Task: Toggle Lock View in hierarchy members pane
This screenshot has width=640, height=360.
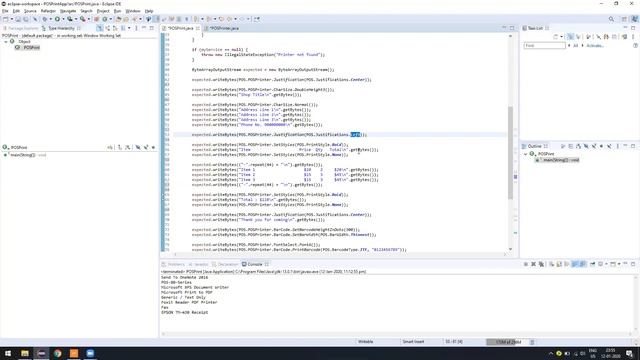Action: click(x=110, y=147)
